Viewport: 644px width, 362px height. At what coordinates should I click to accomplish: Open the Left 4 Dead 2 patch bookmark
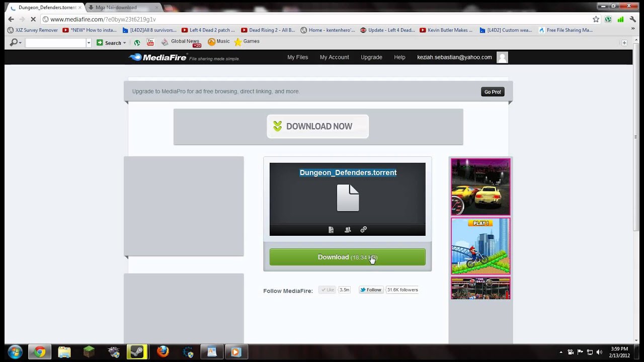click(208, 30)
